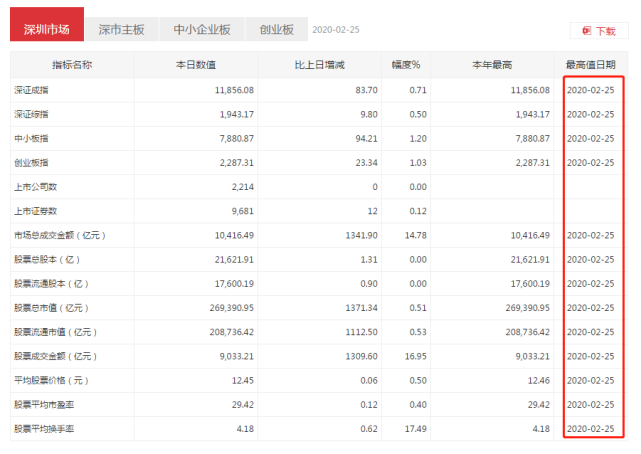Click the download icon beside 下载
The width and height of the screenshot is (641, 454).
point(587,31)
